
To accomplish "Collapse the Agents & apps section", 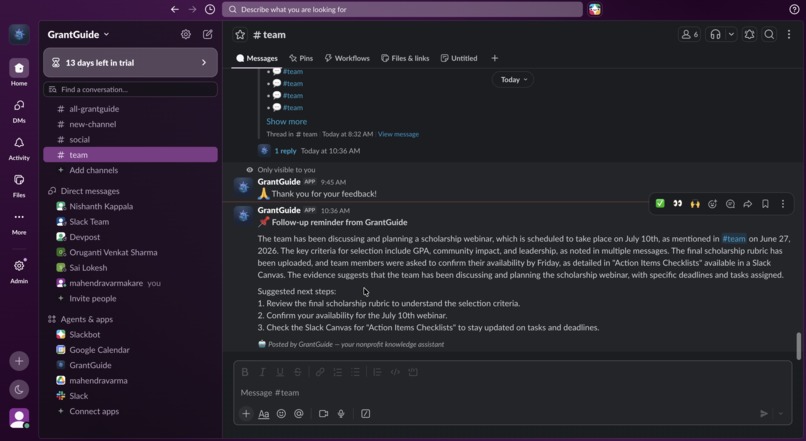I will coord(86,319).
